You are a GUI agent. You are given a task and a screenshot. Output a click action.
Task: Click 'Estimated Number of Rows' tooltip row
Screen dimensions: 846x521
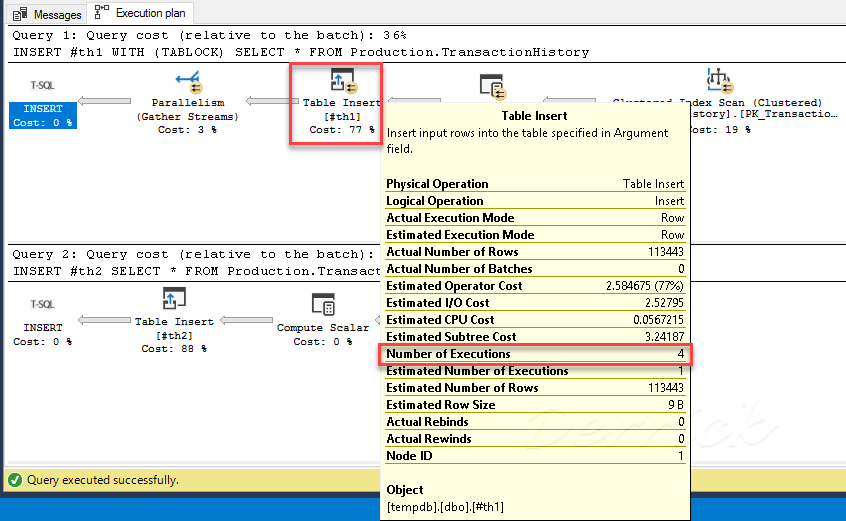(535, 388)
